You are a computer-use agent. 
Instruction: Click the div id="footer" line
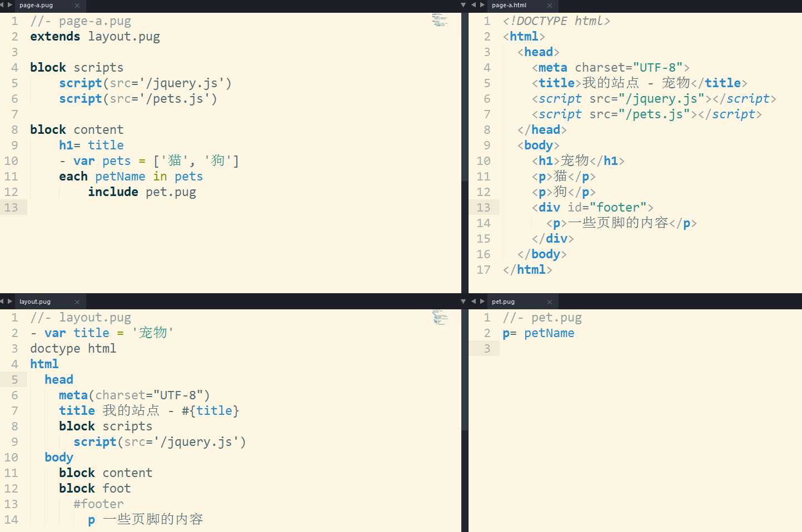click(592, 208)
